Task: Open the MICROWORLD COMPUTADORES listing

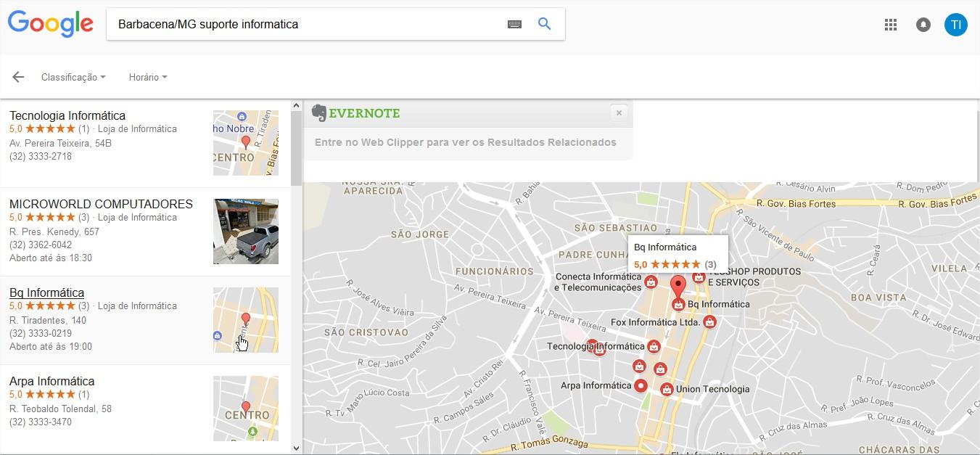Action: click(101, 204)
